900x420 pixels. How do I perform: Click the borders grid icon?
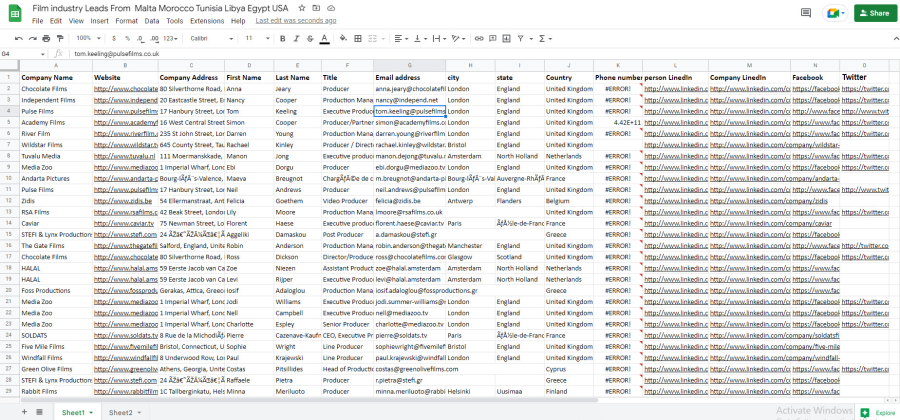coord(358,38)
